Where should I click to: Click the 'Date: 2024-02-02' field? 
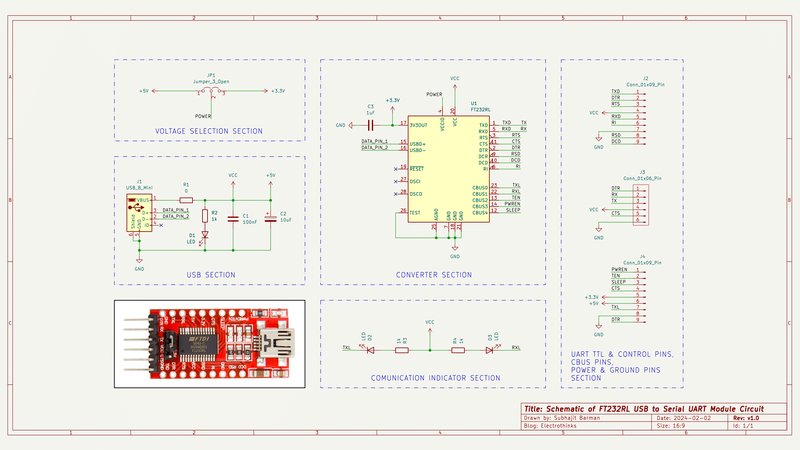683,418
